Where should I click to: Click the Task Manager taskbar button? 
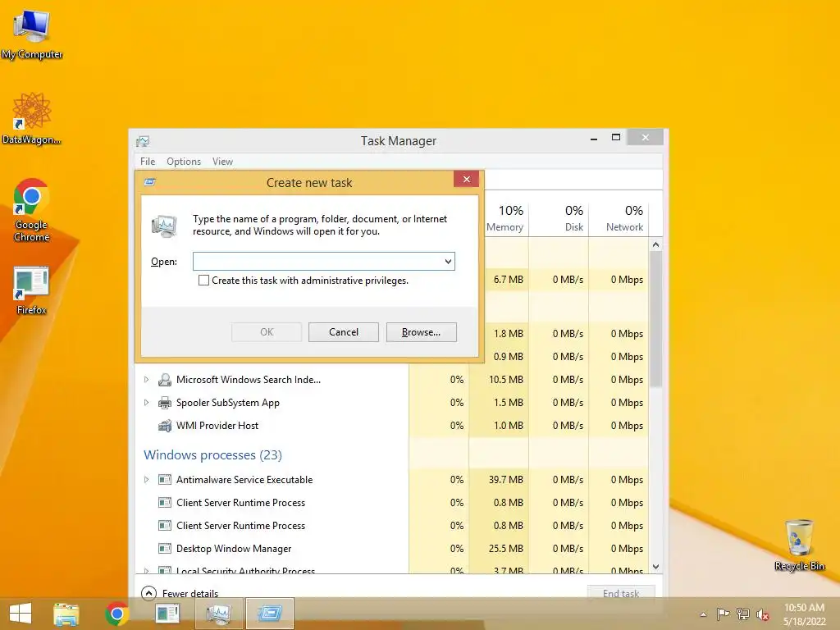point(218,614)
